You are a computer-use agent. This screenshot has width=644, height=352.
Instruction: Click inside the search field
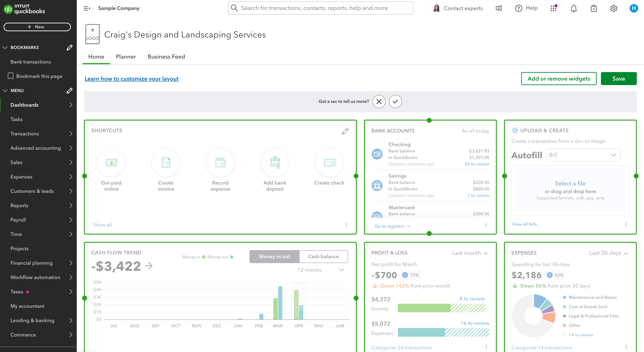tap(320, 8)
